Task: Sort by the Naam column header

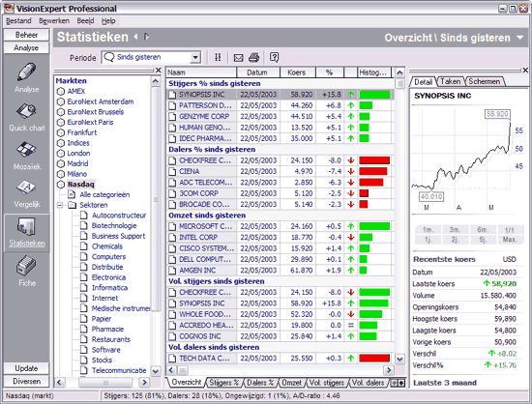Action: [x=201, y=72]
